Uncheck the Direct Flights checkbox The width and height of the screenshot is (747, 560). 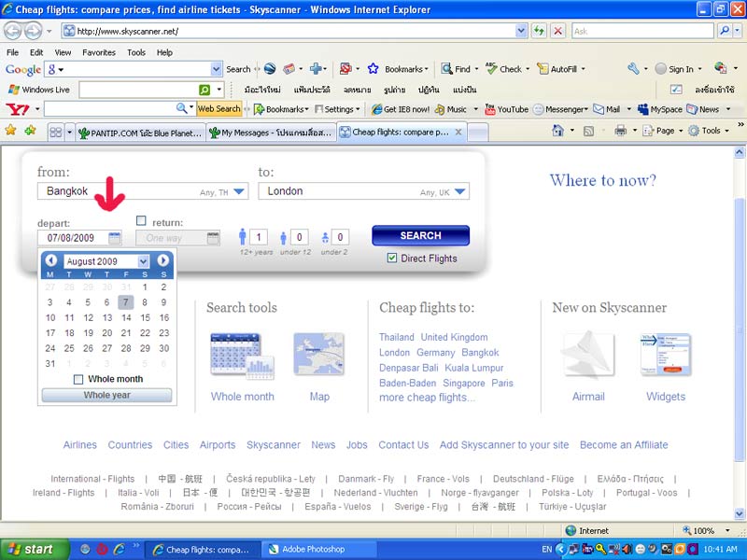pyautogui.click(x=391, y=259)
